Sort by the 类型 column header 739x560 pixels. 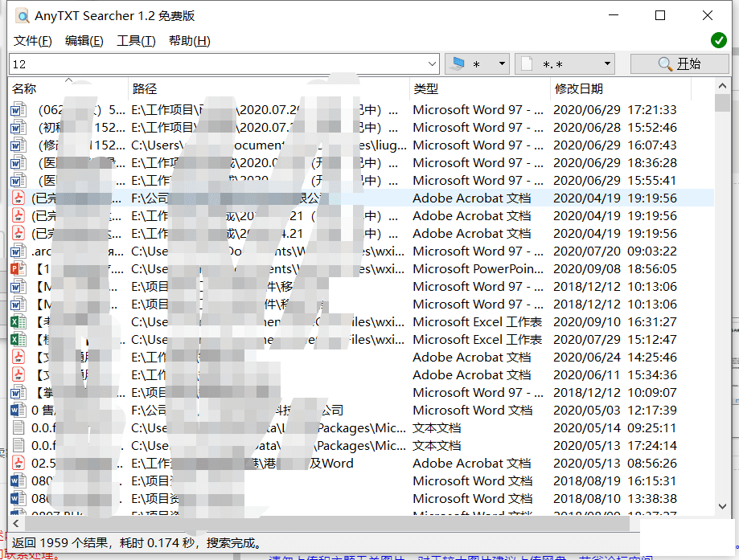480,88
